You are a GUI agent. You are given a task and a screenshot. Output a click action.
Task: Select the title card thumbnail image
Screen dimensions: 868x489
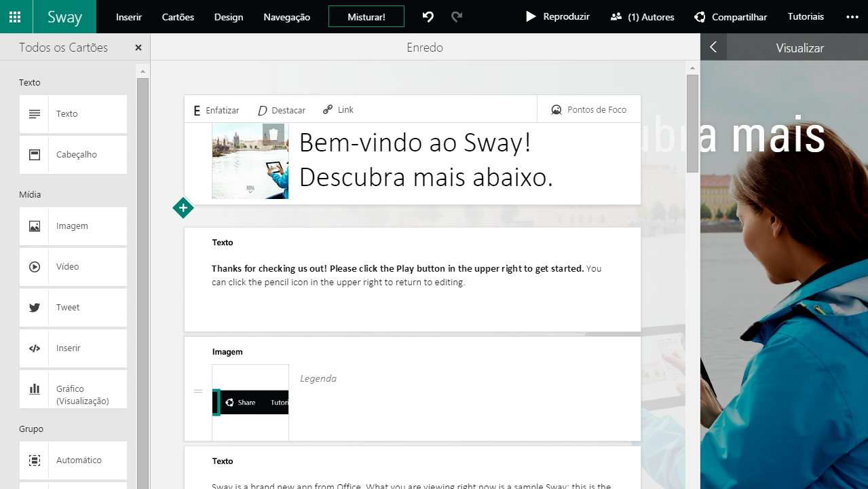tap(250, 161)
